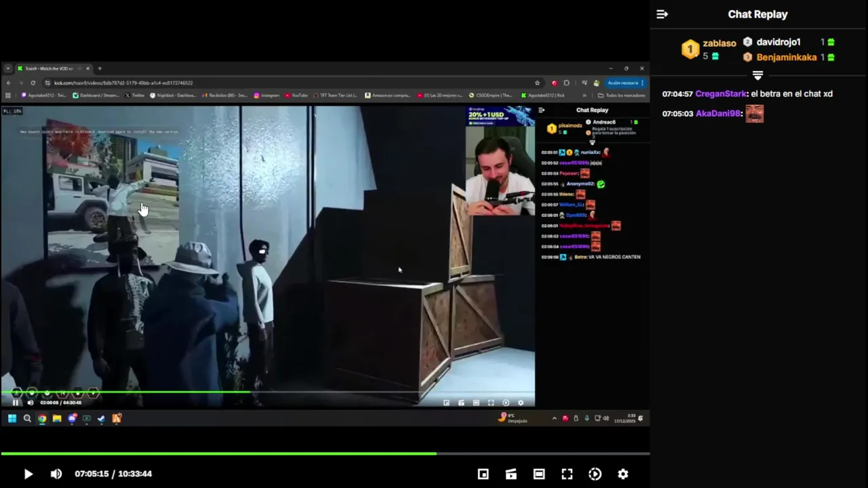868x488 pixels.
Task: Mute the main player volume
Action: [x=56, y=474]
